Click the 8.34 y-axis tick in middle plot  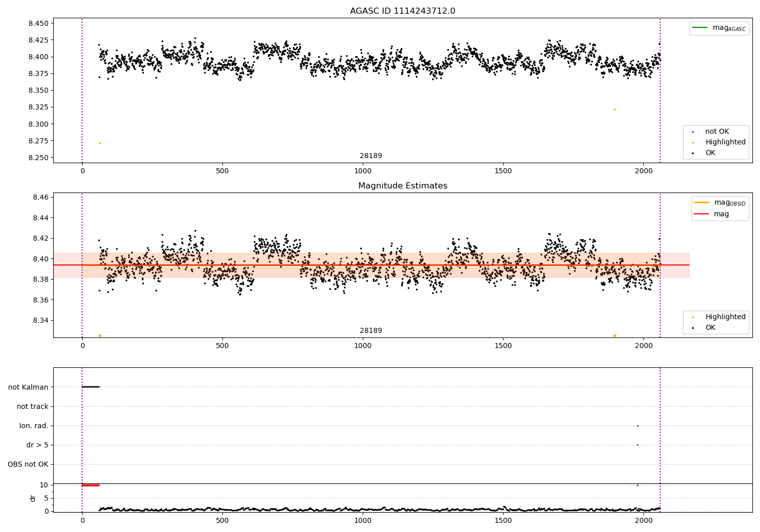40,320
